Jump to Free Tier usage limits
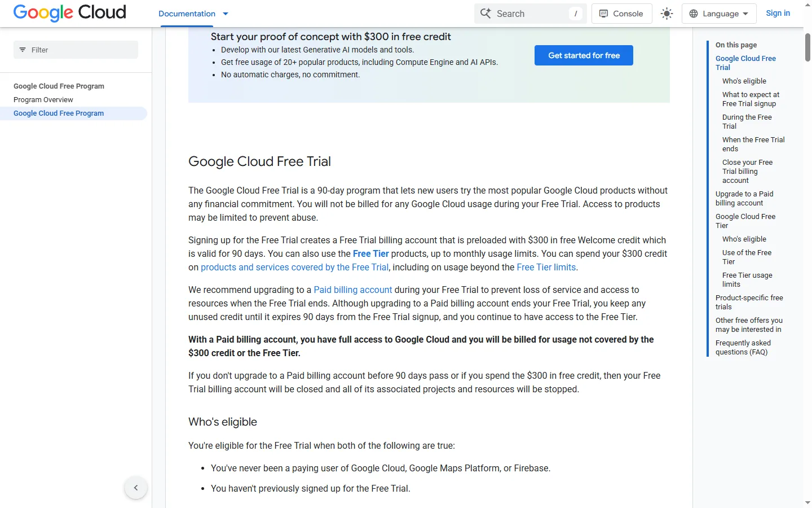 point(747,280)
